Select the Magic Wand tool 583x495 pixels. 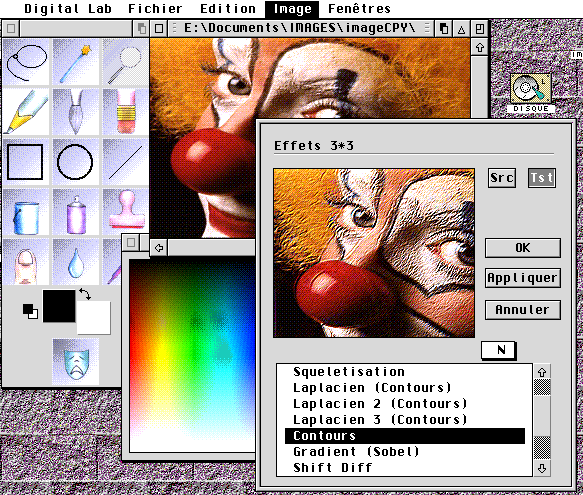point(76,62)
